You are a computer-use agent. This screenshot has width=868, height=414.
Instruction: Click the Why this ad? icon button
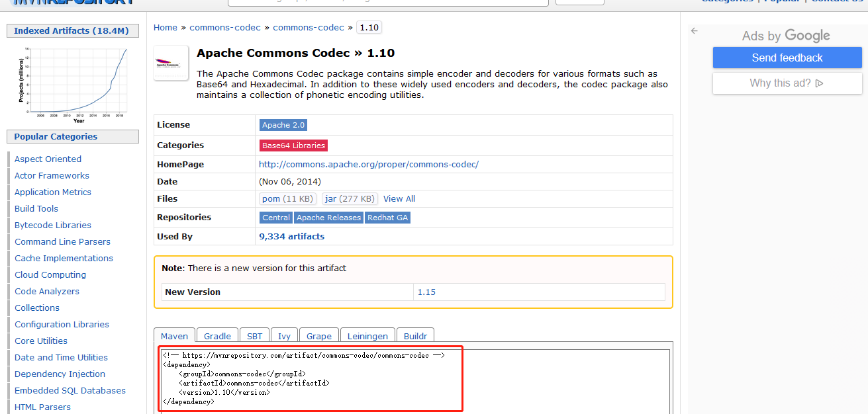pos(787,83)
